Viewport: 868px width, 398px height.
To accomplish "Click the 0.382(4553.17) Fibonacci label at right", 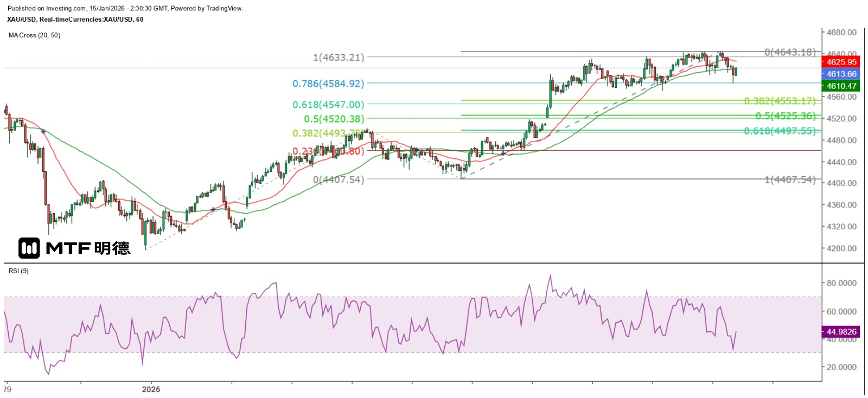I will point(780,101).
